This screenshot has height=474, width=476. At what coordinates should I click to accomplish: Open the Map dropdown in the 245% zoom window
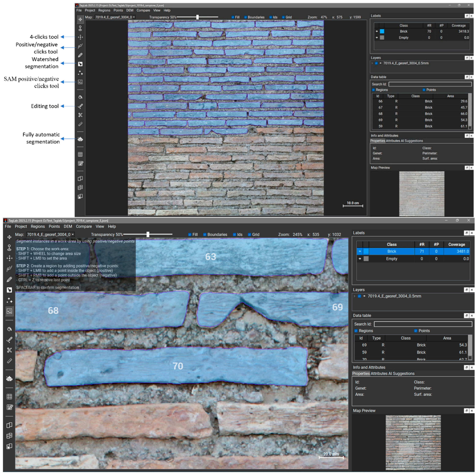click(x=50, y=234)
